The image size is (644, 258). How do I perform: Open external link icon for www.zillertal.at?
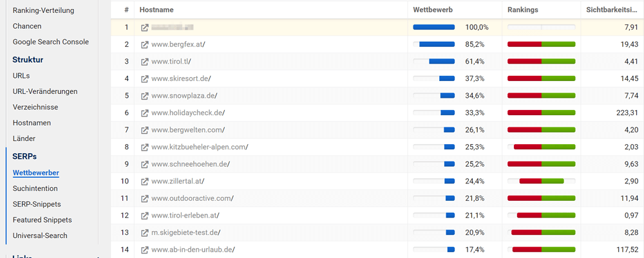pyautogui.click(x=144, y=181)
